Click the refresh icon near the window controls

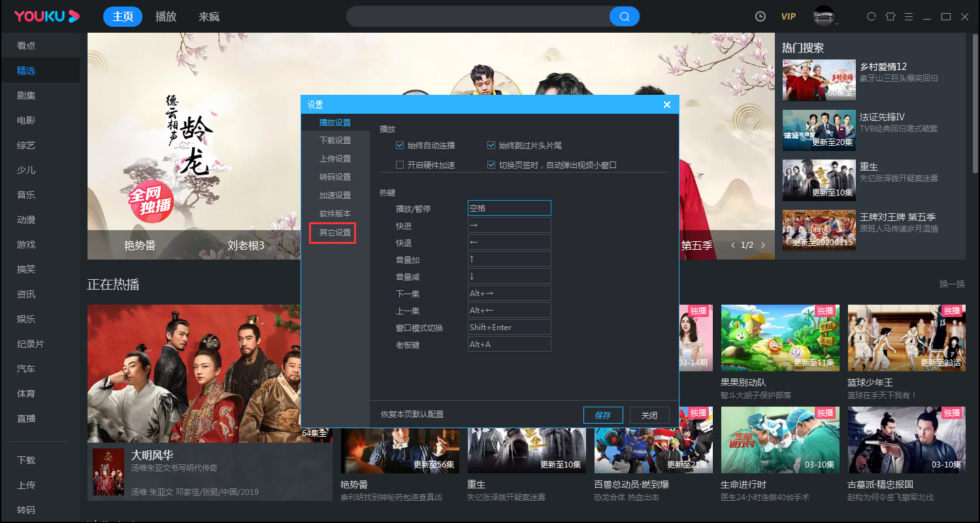coord(871,16)
